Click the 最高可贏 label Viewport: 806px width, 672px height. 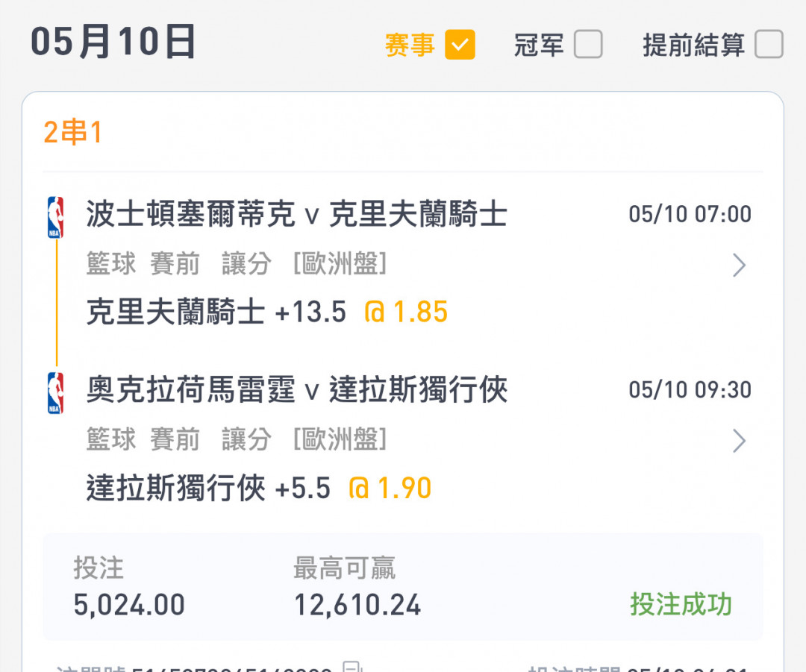pos(344,568)
